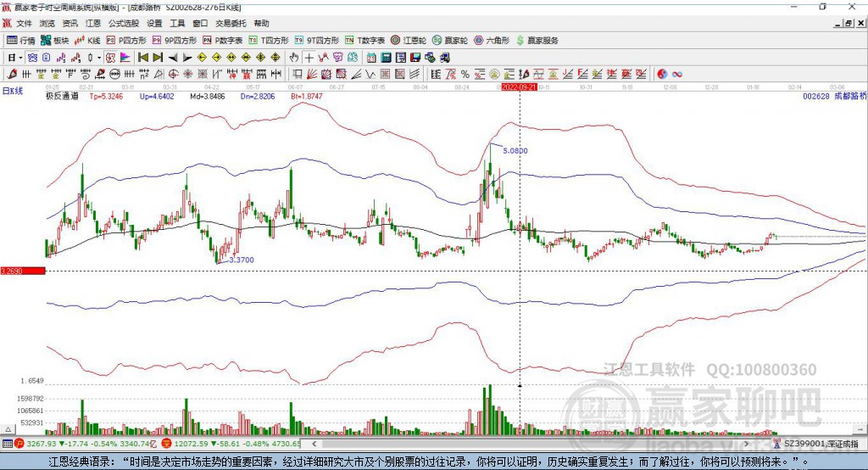Select the angle fan lines drawing tool
Viewport: 868px width, 470px height.
click(312, 74)
